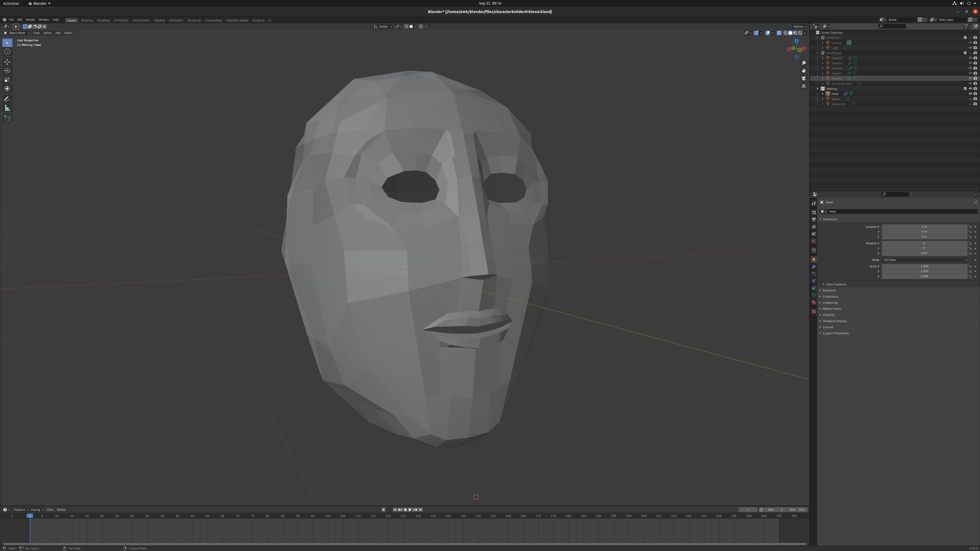The image size is (980, 551).
Task: Select the Rotate tool
Action: pos(7,71)
